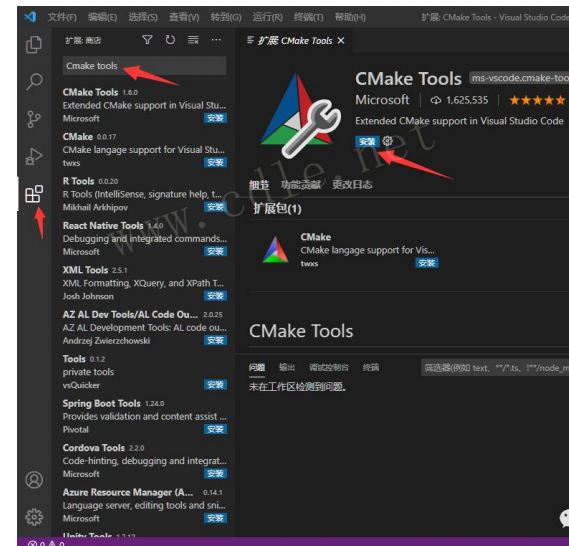569x546 pixels.
Task: Install Tools by vsQuicker
Action: tap(215, 385)
